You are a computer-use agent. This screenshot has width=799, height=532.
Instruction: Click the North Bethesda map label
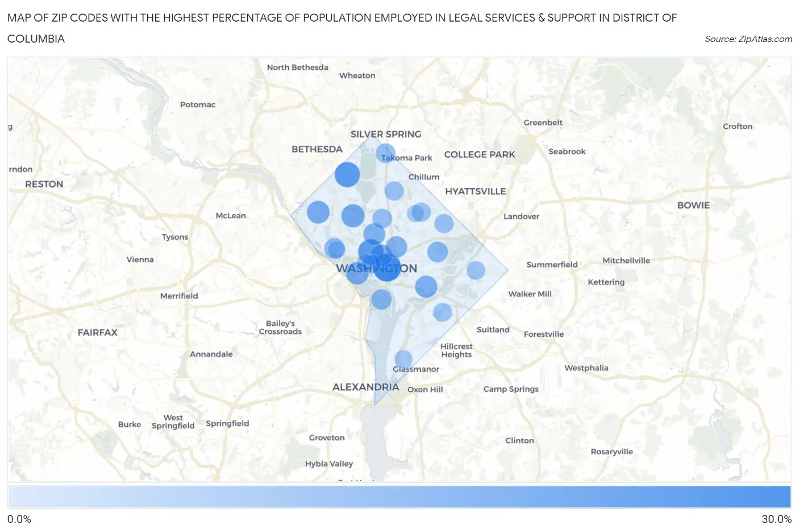click(x=298, y=67)
